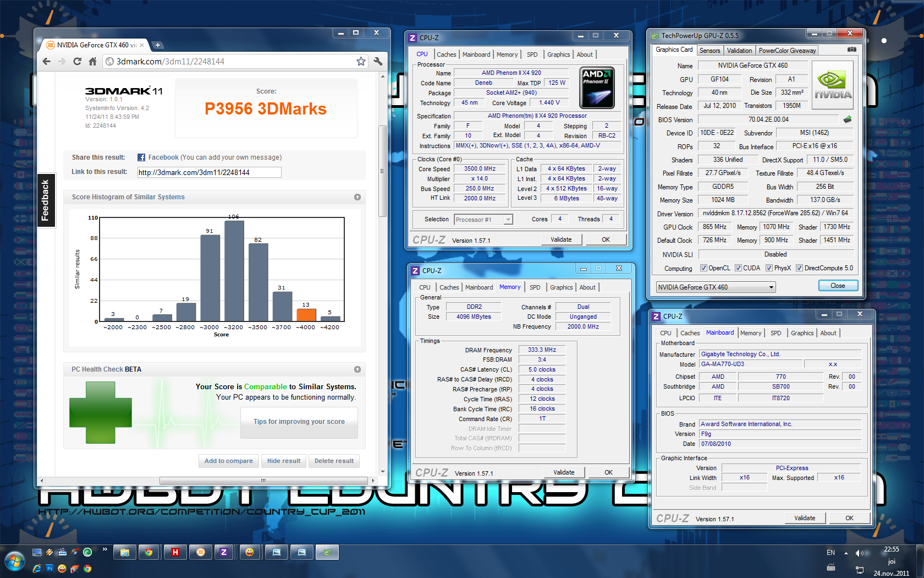Click Validate in the Mainboard CPU-Z window

805,518
